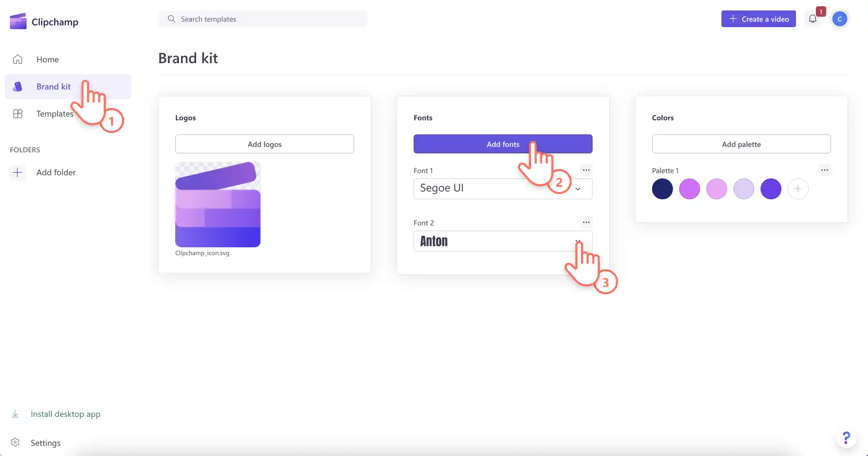Open Font 2 more options menu
Screen dimensions: 868x456
[586, 222]
